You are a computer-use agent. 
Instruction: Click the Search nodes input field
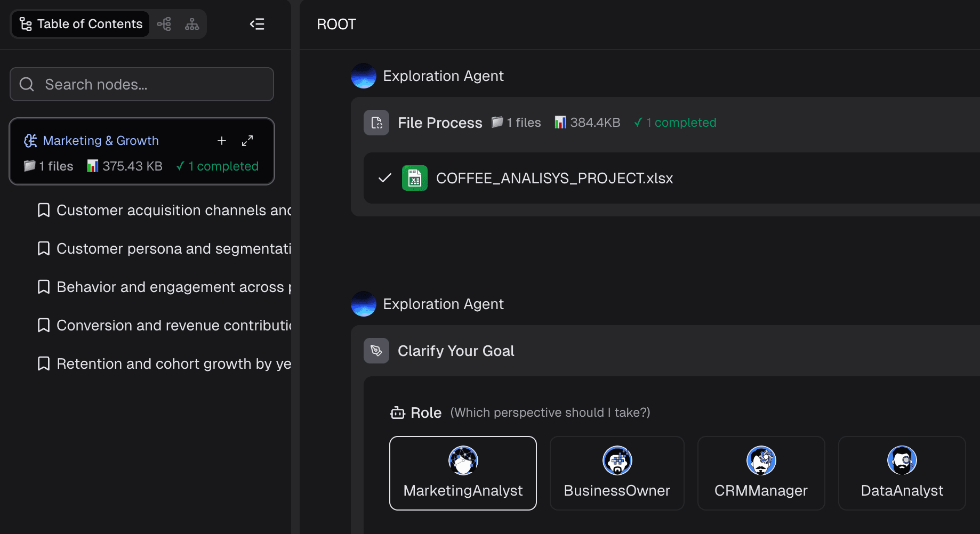142,84
